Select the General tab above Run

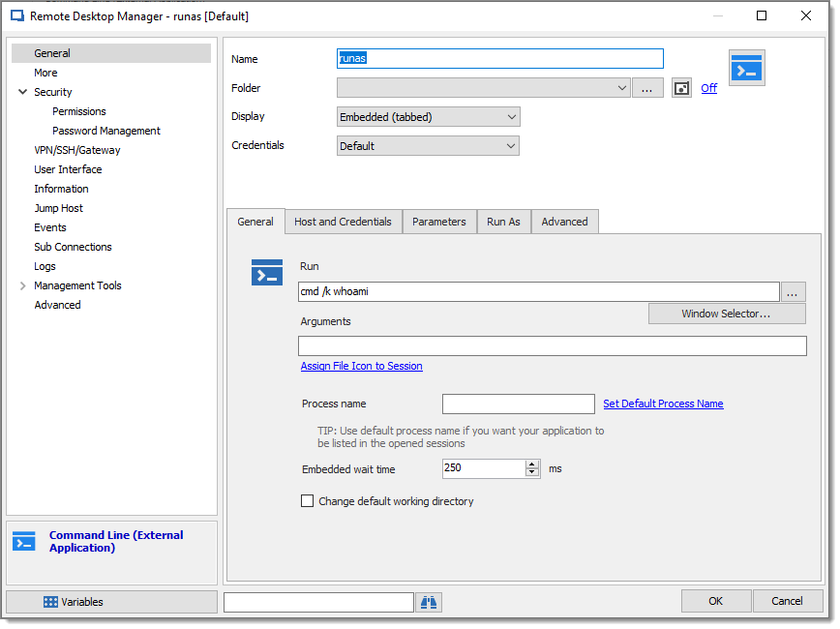pyautogui.click(x=255, y=222)
